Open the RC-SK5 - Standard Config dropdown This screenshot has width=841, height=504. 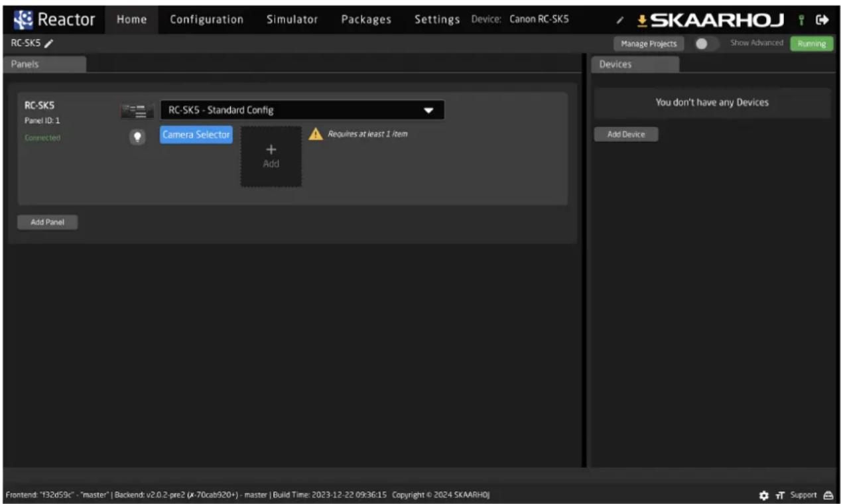click(302, 110)
